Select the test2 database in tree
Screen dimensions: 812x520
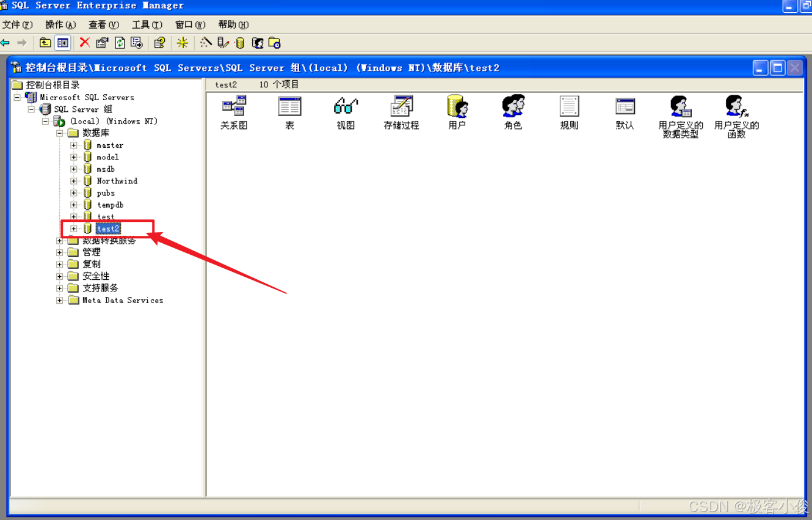[108, 229]
